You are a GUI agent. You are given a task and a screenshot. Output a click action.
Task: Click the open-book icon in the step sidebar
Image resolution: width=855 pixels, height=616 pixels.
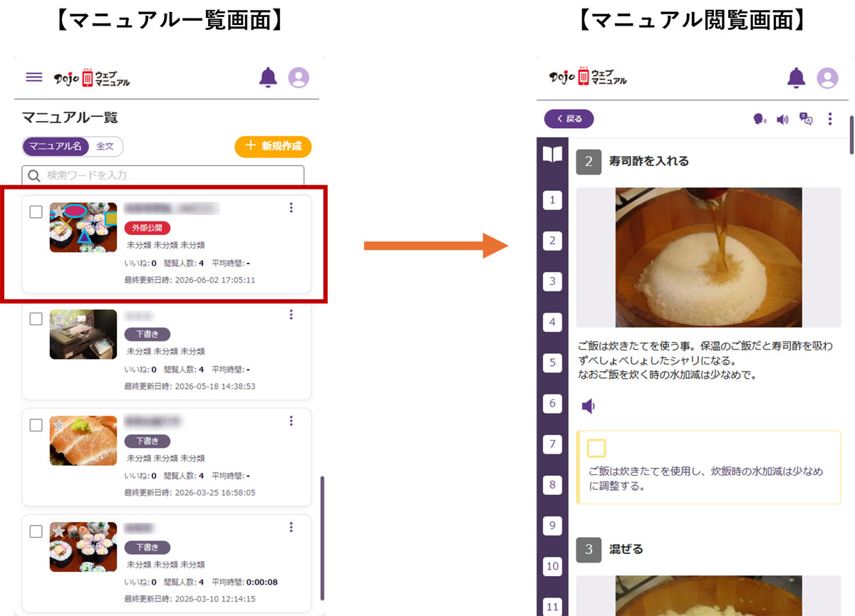pyautogui.click(x=552, y=154)
